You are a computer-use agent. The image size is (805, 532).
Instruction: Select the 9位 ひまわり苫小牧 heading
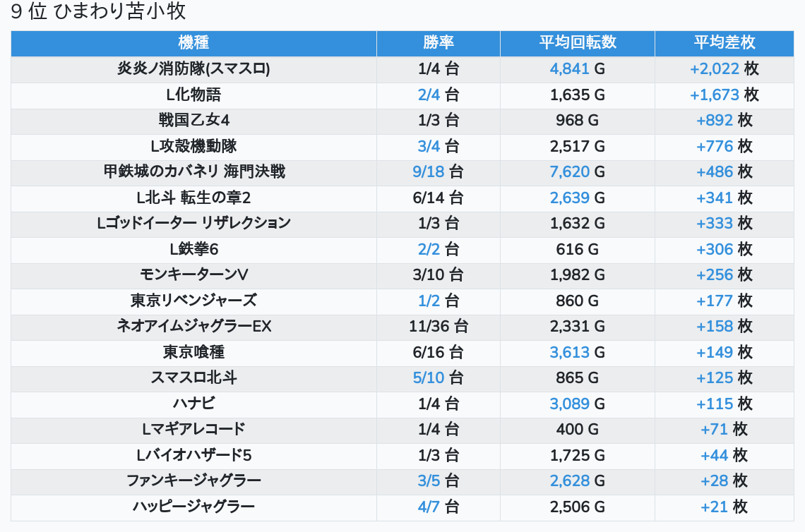click(x=99, y=12)
